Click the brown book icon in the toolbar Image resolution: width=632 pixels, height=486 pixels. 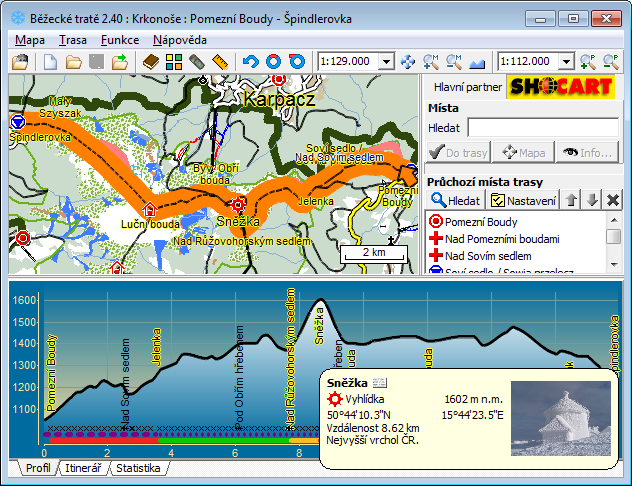click(151, 62)
